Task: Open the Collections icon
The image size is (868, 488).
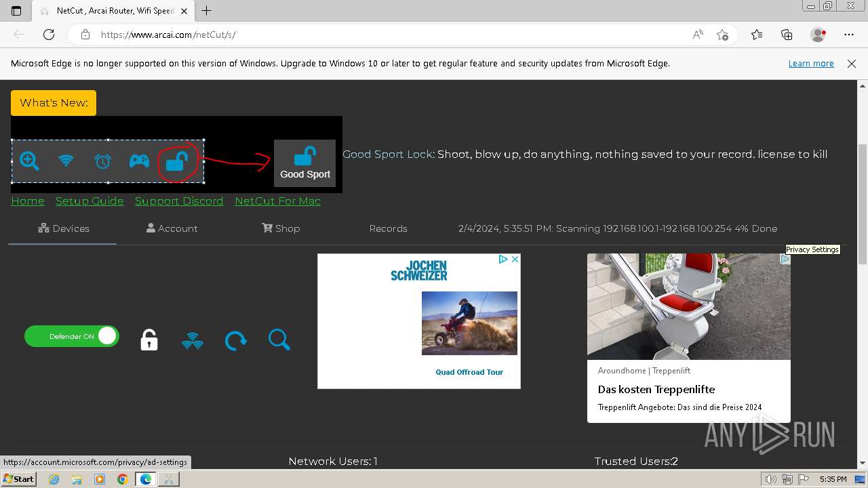Action: click(787, 35)
